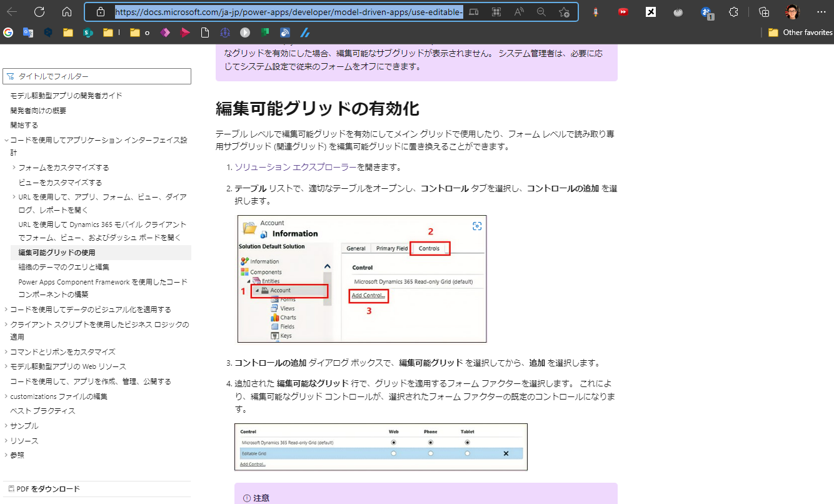834x504 pixels.
Task: Expand フォームをカスタマイズする node
Action: point(14,168)
